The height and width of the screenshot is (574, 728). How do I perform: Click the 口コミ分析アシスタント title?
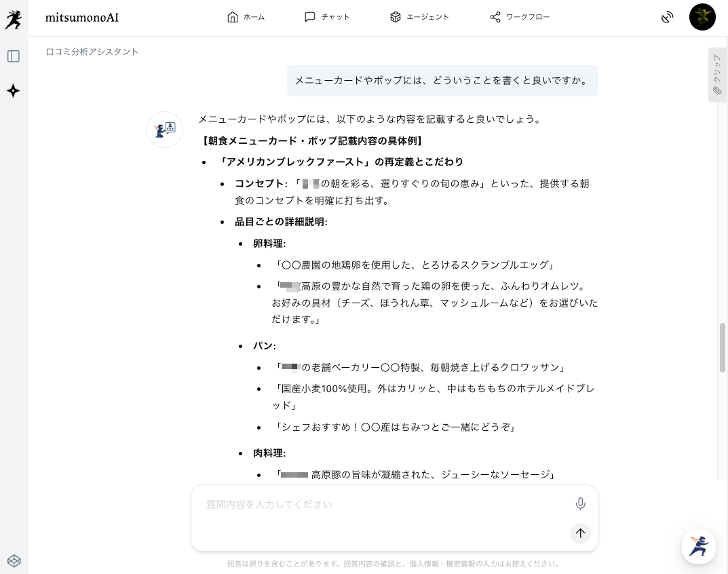click(92, 52)
